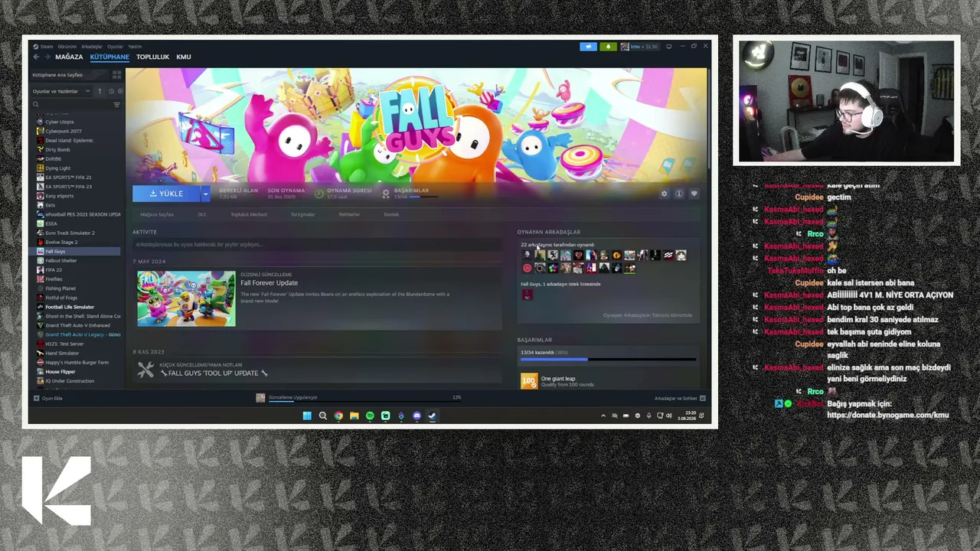Expand the YÜKLE install options arrow
This screenshot has height=551, width=980.
pos(205,194)
